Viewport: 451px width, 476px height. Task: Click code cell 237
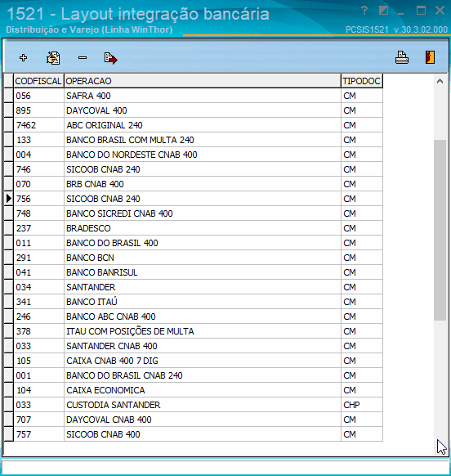pyautogui.click(x=38, y=228)
